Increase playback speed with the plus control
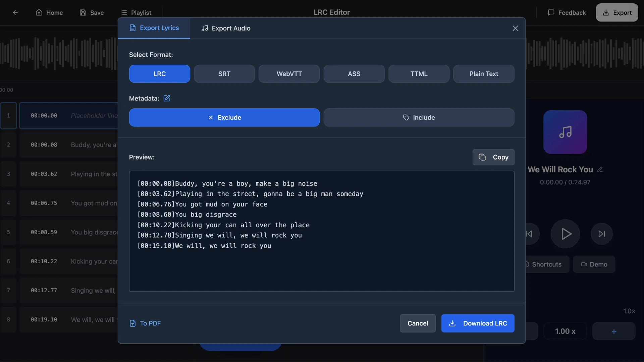The width and height of the screenshot is (644, 362). 613,331
